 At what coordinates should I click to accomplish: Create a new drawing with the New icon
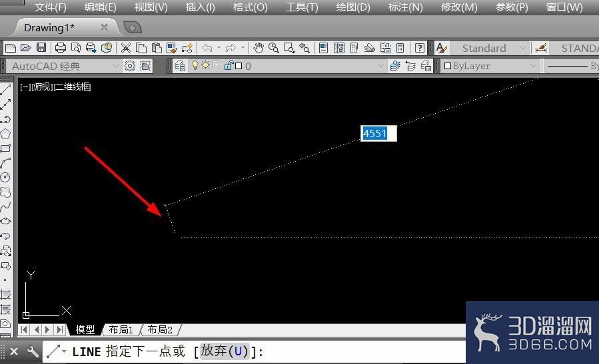[x=11, y=48]
